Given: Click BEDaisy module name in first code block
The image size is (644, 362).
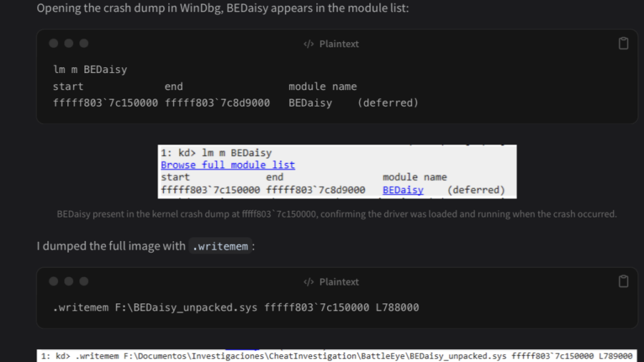Looking at the screenshot, I should (x=310, y=102).
